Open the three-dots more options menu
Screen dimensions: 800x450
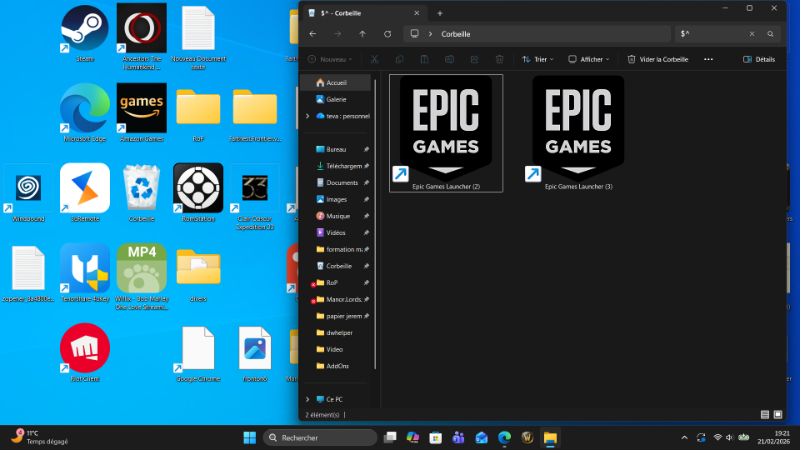(x=708, y=59)
